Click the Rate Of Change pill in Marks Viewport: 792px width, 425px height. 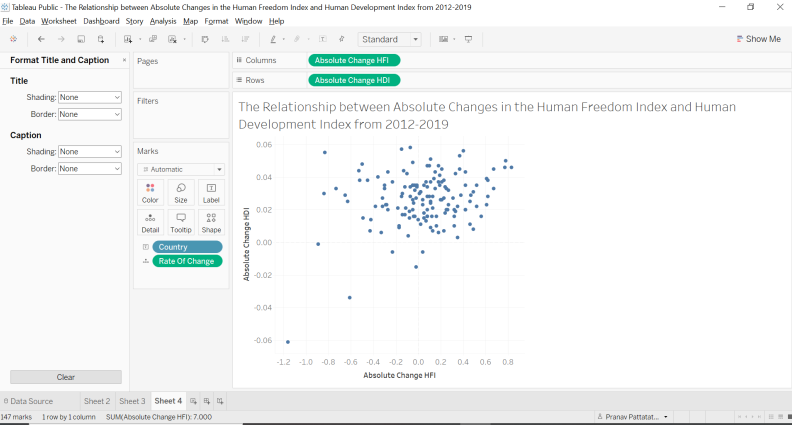[x=187, y=261]
